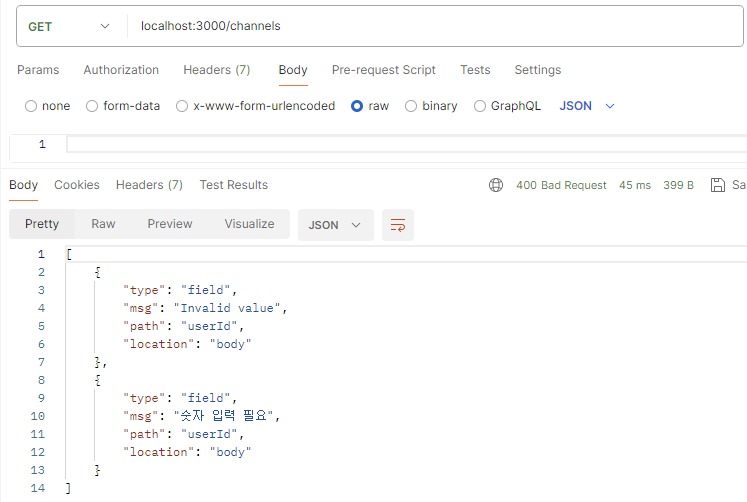Click the "userId" value on line 11
The width and height of the screenshot is (747, 502).
[x=209, y=434]
